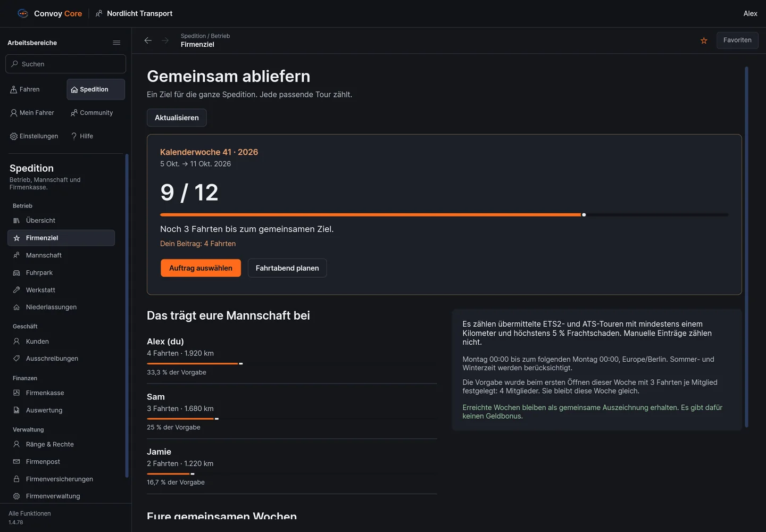The height and width of the screenshot is (532, 766).
Task: Open the Übersicht page icon
Action: pyautogui.click(x=16, y=220)
